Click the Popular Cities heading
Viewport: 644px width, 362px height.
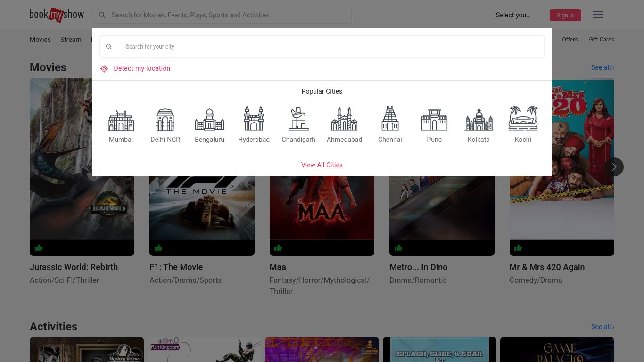point(322,91)
